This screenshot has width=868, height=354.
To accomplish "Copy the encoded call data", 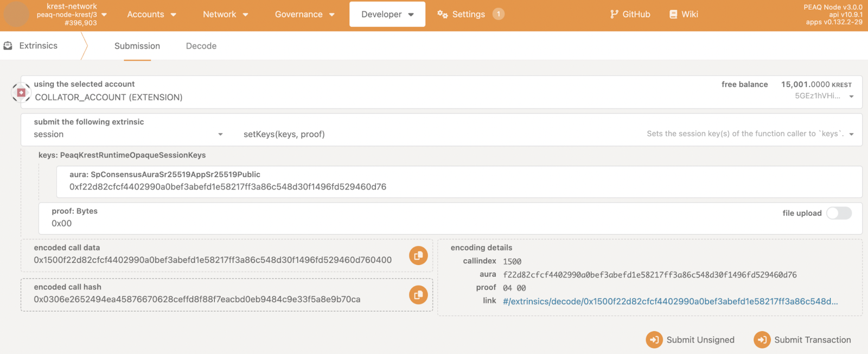I will tap(418, 255).
